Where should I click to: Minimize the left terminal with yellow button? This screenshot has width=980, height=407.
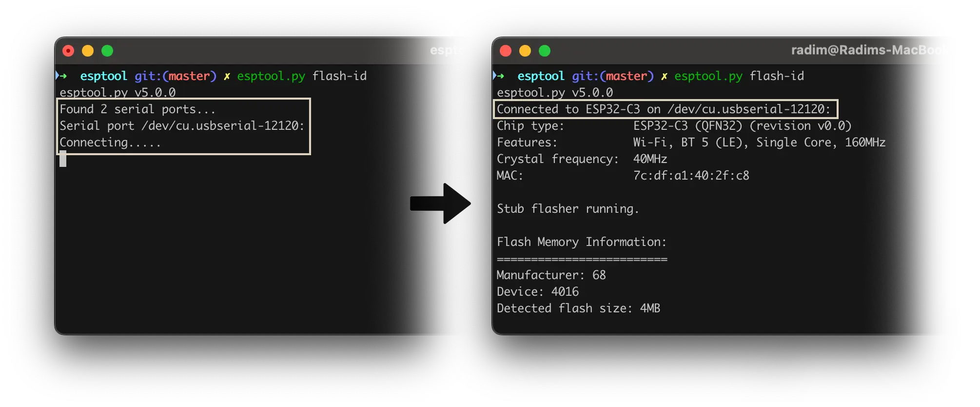[x=88, y=51]
